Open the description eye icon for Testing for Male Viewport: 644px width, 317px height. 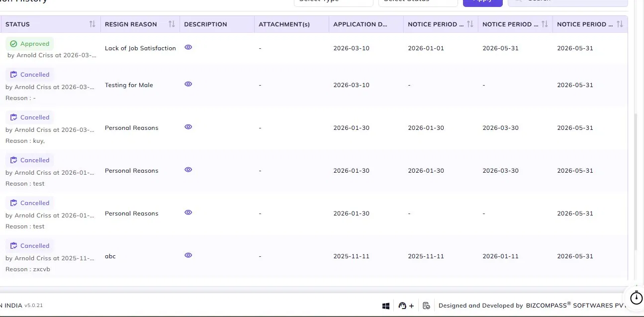tap(188, 84)
